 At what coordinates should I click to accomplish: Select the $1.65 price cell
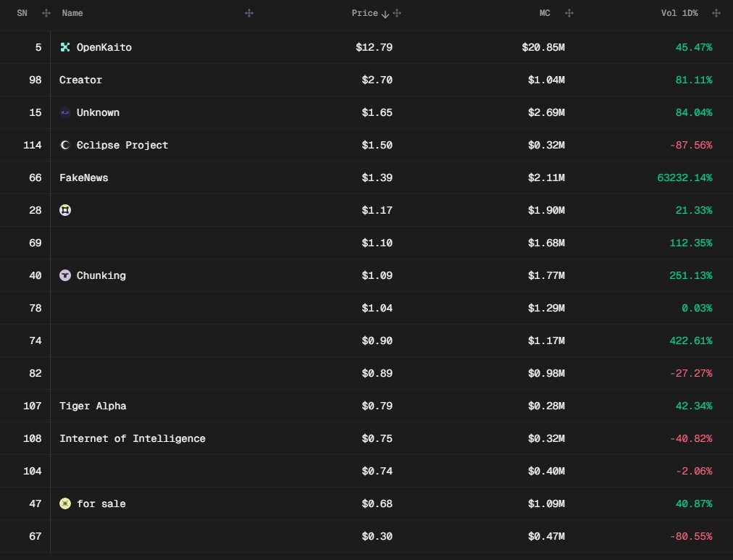(x=377, y=113)
